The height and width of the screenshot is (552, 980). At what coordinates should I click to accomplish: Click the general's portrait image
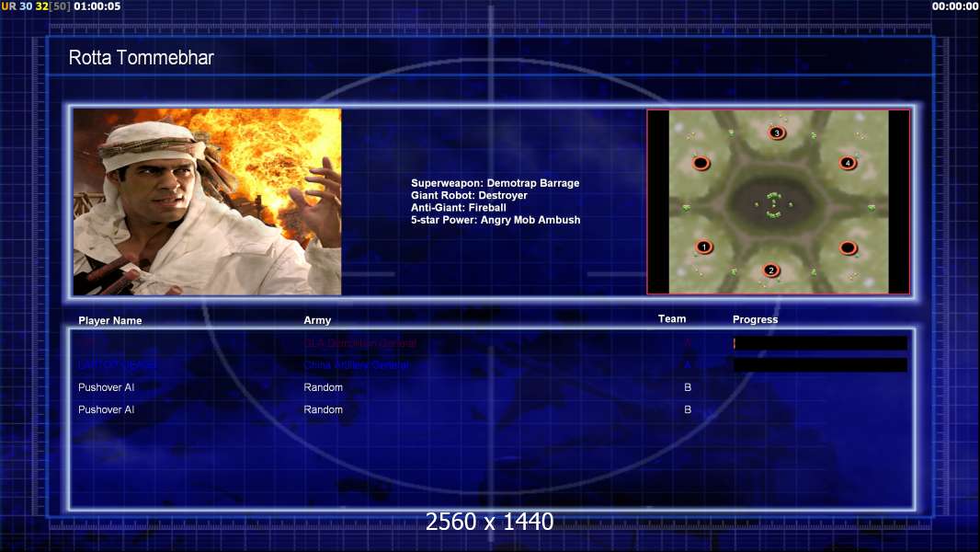[208, 201]
